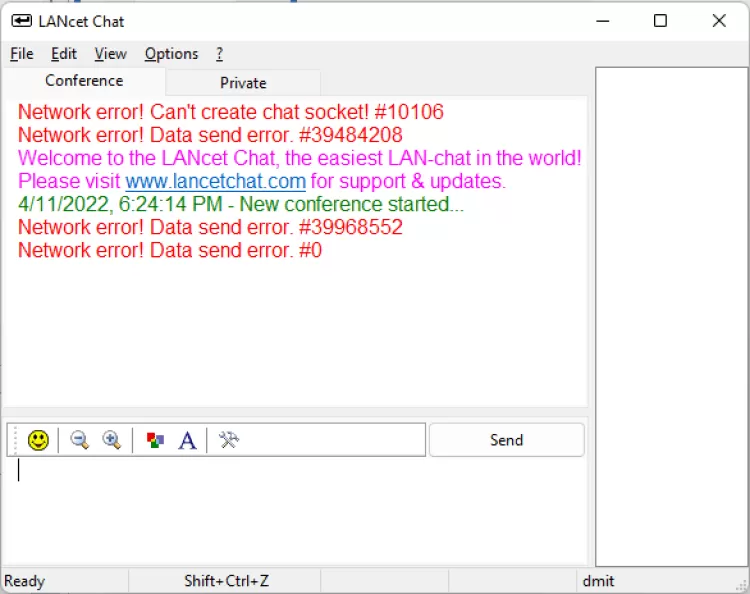Click the 'dmit' username in status bar
The height and width of the screenshot is (594, 750).
click(598, 581)
